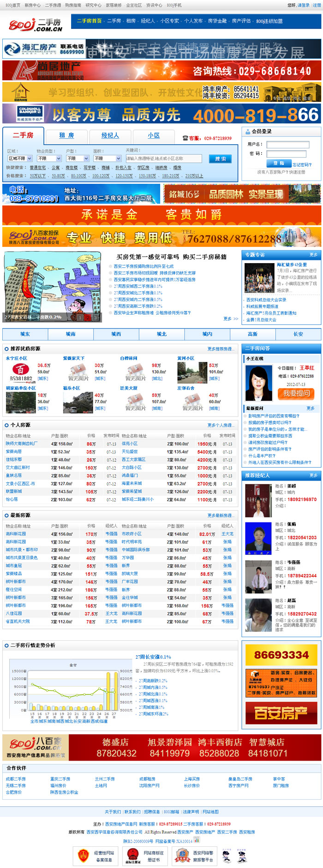323x868 pixels.
Task: Click the 800j.com.cn site logo
Action: pos(36,25)
